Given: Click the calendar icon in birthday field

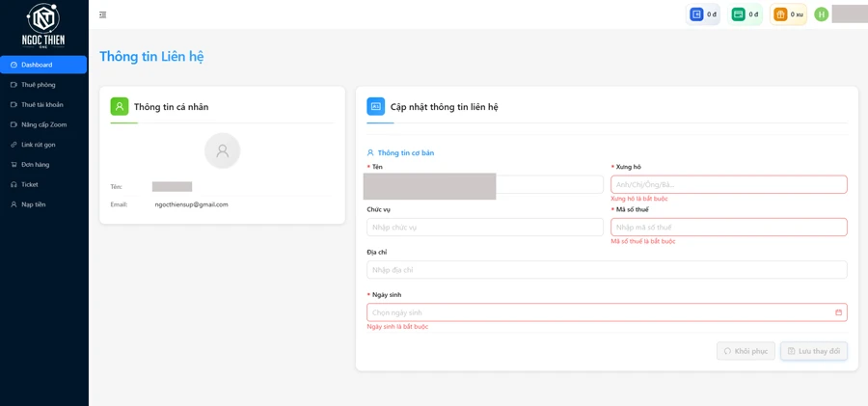Looking at the screenshot, I should (838, 312).
